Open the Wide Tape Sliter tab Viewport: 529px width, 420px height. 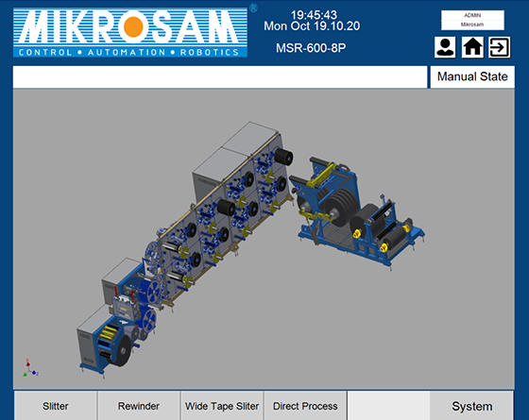222,406
